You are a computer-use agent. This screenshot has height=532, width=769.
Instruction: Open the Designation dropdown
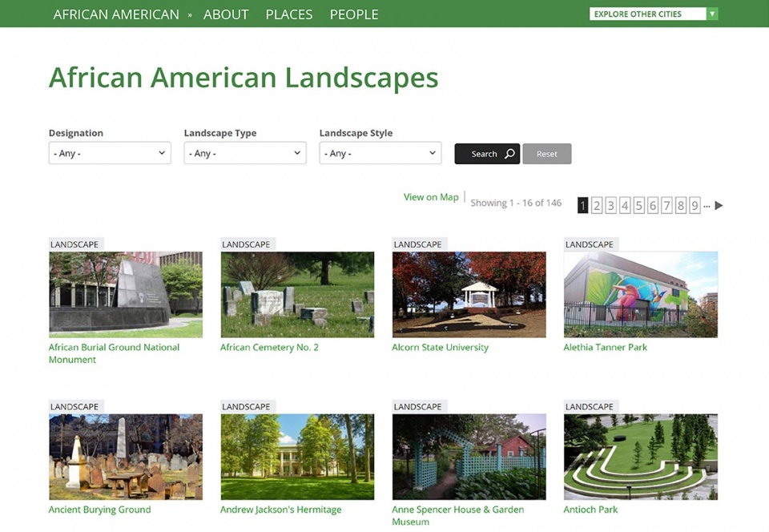pos(110,153)
